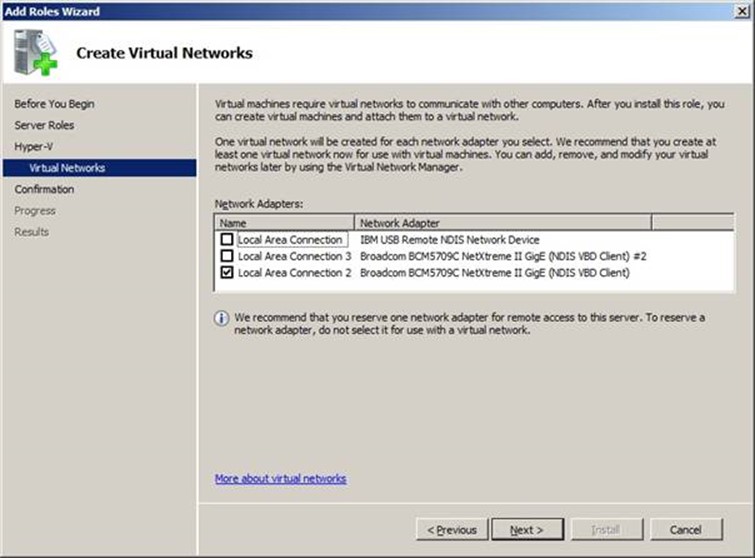The image size is (755, 558).
Task: Sort by the Name column header
Action: pos(285,223)
